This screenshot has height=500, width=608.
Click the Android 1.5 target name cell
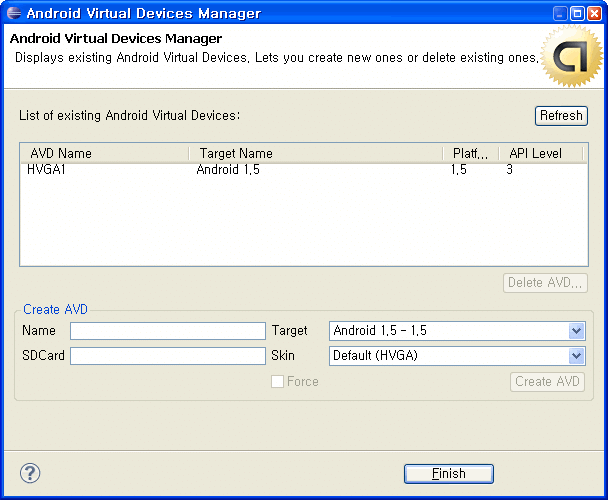click(228, 170)
